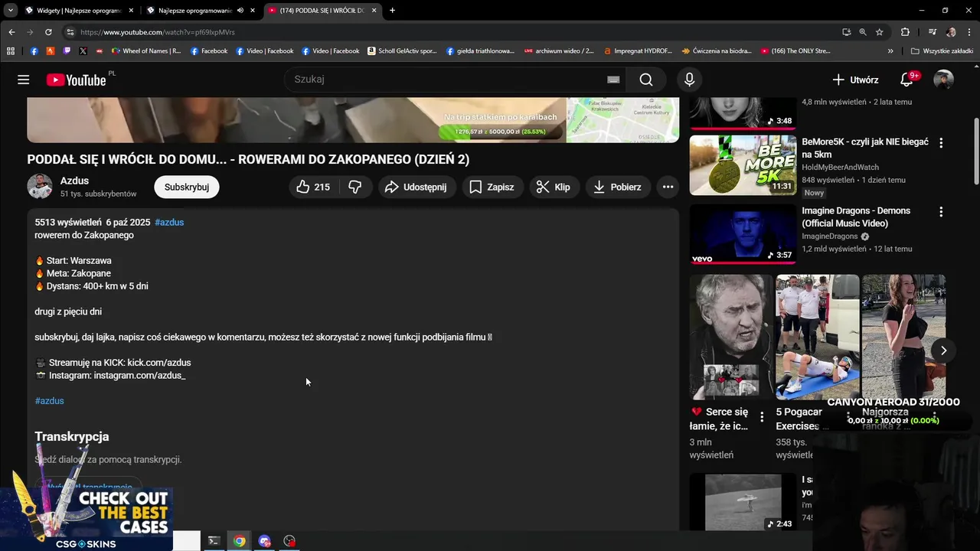This screenshot has height=551, width=980.
Task: Click the ImagineDragons channel name
Action: (829, 236)
